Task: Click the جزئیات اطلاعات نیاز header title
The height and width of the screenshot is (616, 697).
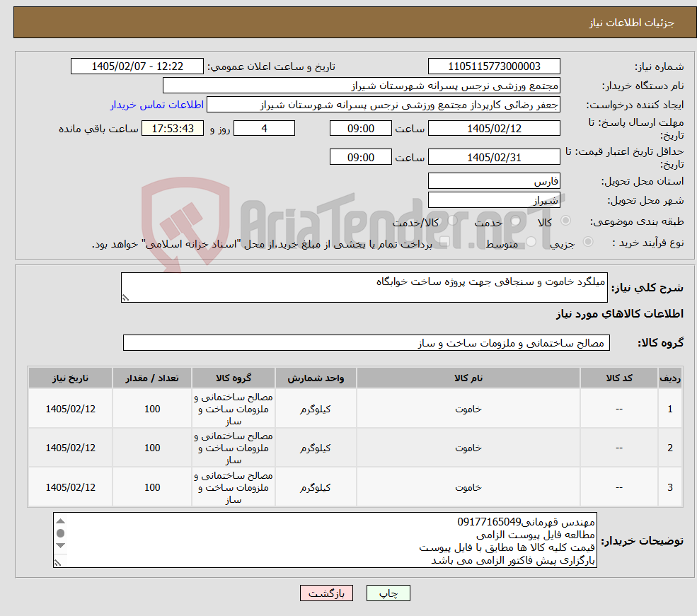Action: point(632,23)
